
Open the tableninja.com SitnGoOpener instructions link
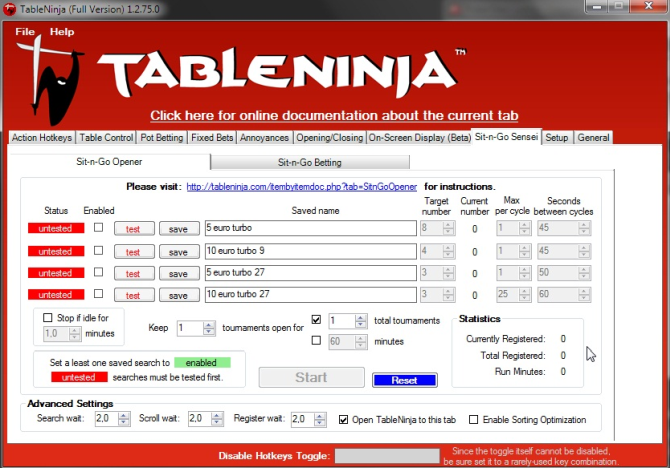(302, 187)
